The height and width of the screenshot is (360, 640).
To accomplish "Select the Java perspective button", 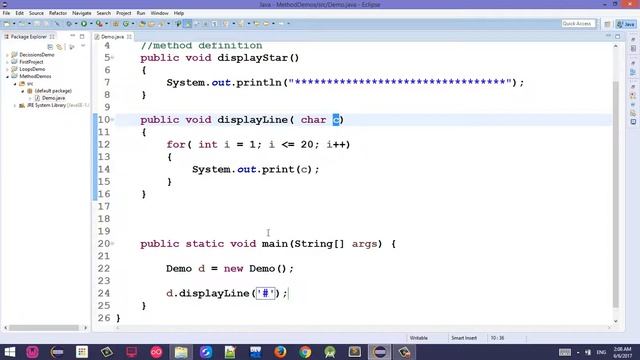I will (x=626, y=24).
